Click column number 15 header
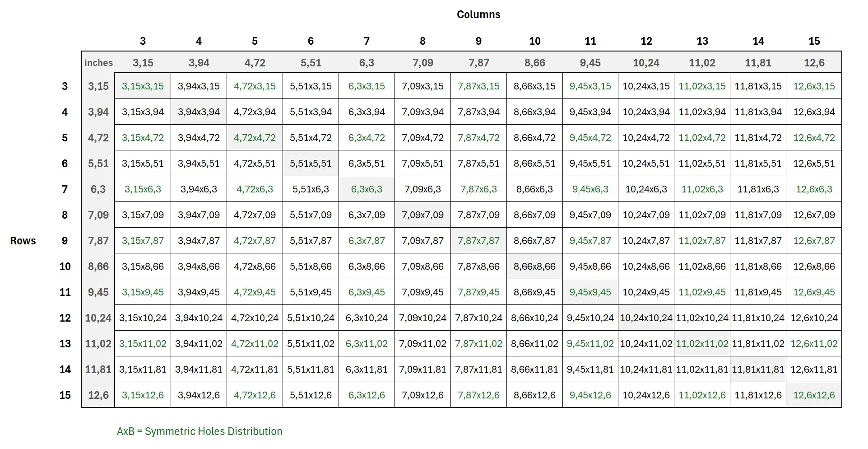The width and height of the screenshot is (868, 449). click(814, 41)
